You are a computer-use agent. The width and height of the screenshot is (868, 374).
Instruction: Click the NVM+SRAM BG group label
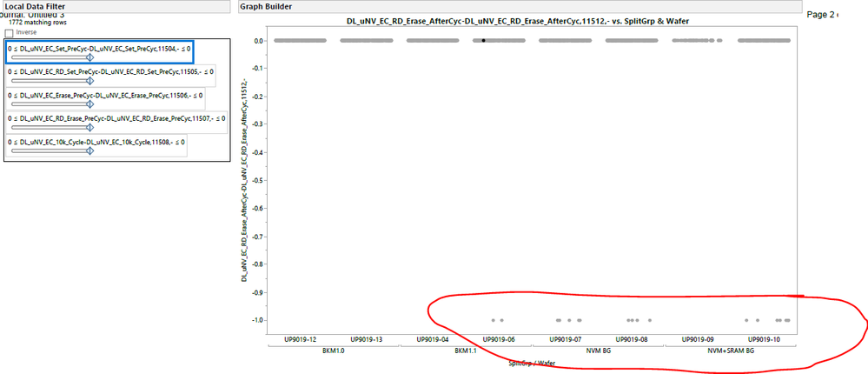(731, 351)
